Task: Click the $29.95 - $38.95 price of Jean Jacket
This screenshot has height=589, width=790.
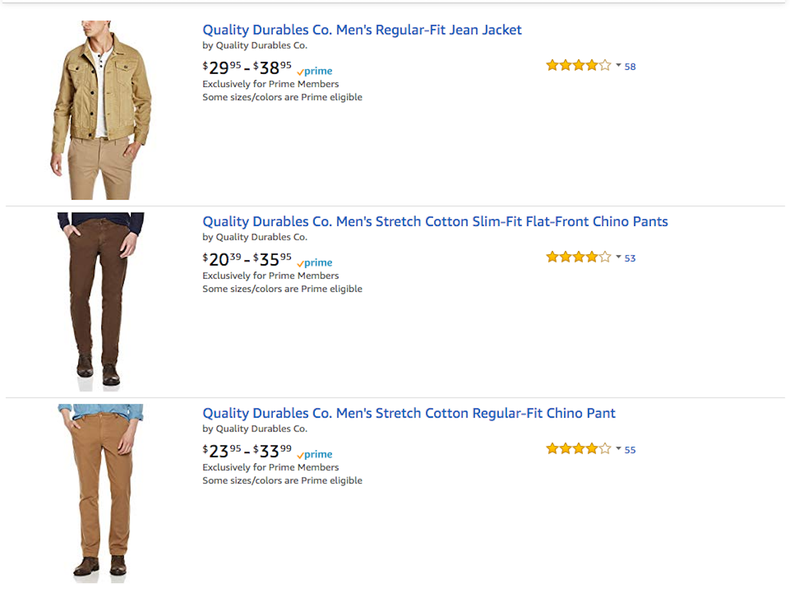Action: pos(247,68)
